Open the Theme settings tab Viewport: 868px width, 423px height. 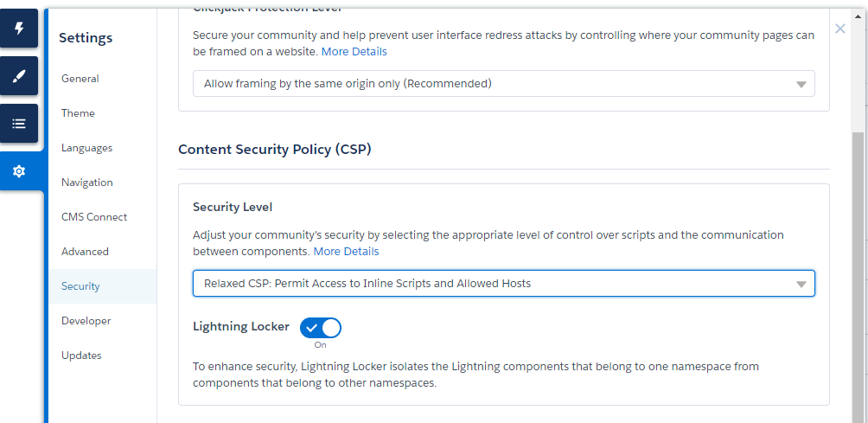pyautogui.click(x=78, y=113)
